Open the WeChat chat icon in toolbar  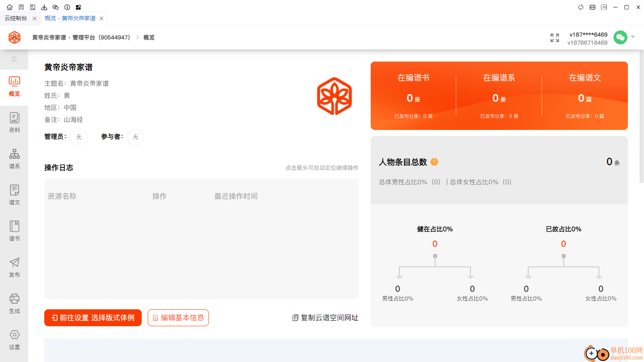tap(56, 7)
